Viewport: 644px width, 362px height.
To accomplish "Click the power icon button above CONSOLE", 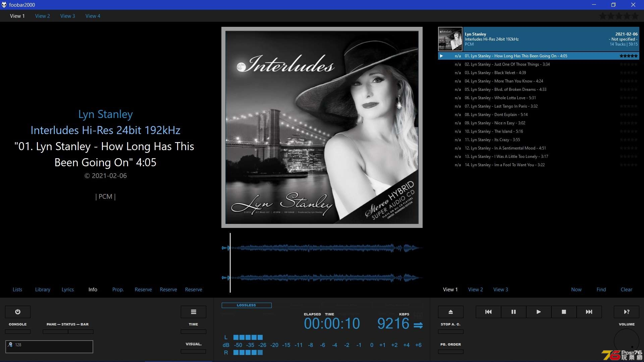I will click(x=18, y=312).
